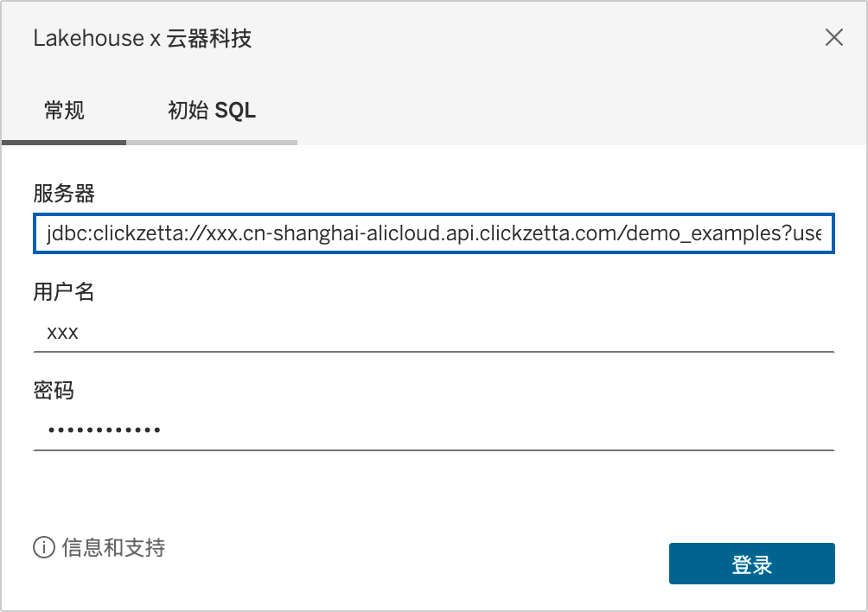Click the gray underline beneath 初始 SQL
Viewport: 868px width, 612px height.
pyautogui.click(x=212, y=142)
